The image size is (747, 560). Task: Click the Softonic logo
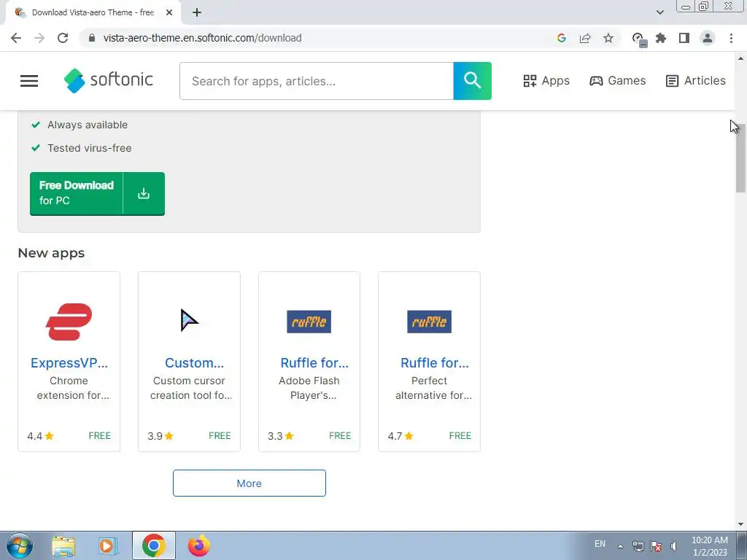pyautogui.click(x=109, y=80)
